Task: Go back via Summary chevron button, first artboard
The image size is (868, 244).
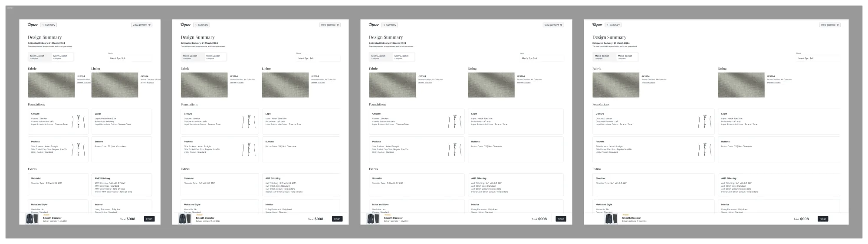Action: coord(49,25)
